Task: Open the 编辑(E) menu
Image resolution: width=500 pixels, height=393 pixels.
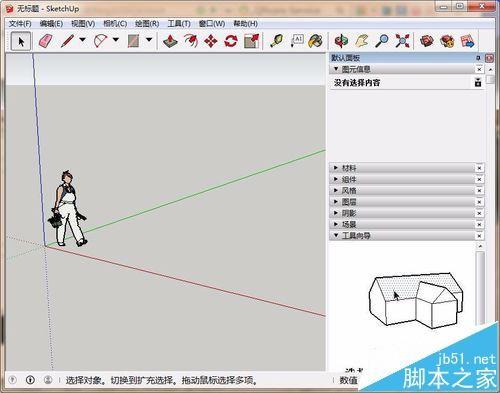Action: pyautogui.click(x=51, y=24)
